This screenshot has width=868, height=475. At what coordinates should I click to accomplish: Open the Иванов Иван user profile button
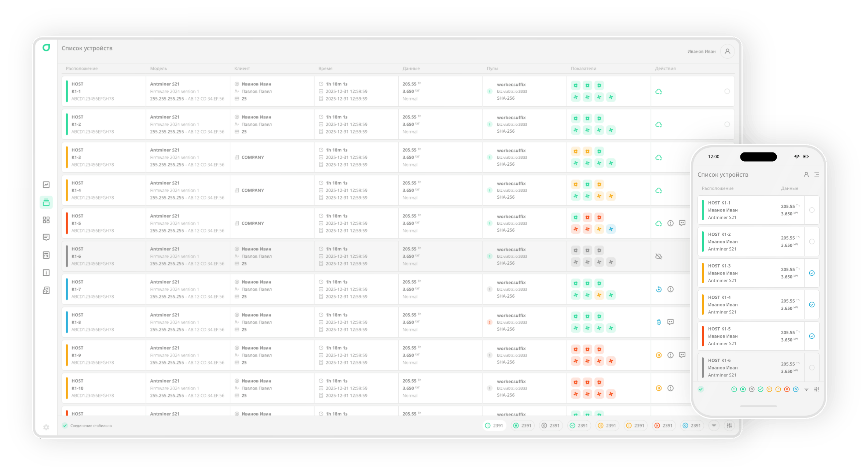tap(727, 51)
